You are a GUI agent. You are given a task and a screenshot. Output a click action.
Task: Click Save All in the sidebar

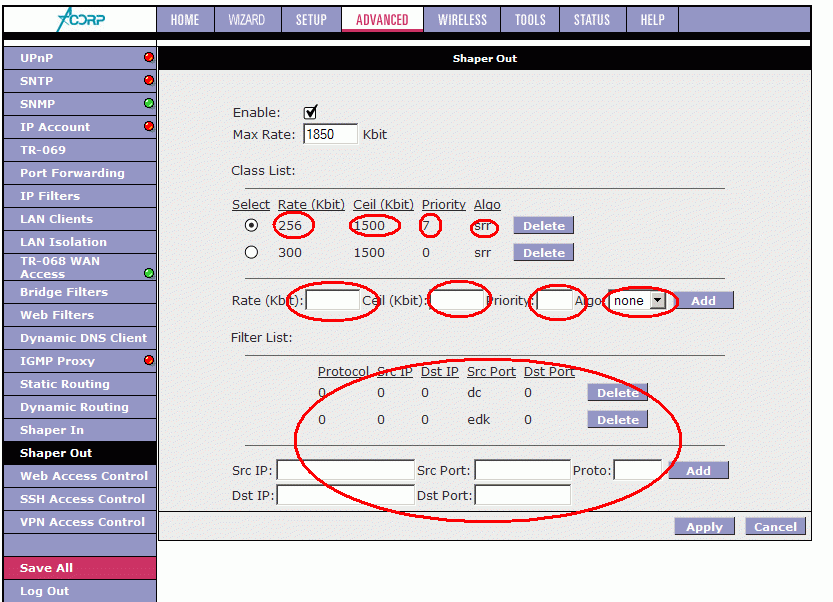tap(80, 568)
